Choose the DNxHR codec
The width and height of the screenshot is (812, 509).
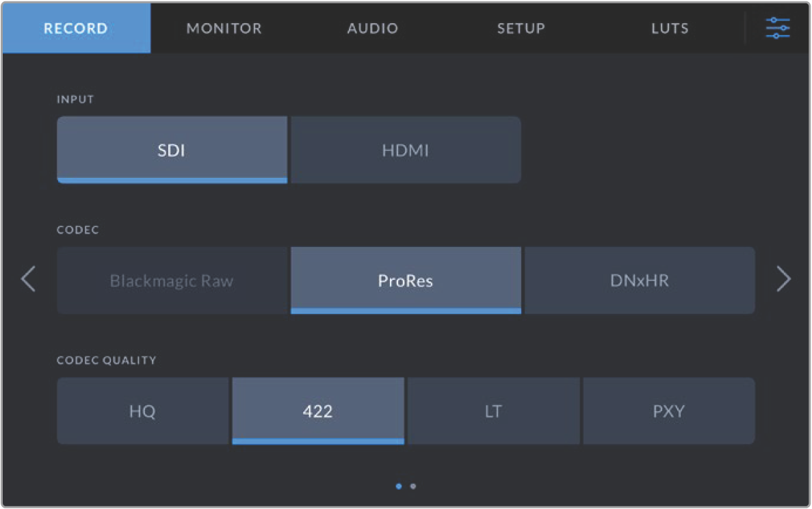(640, 280)
